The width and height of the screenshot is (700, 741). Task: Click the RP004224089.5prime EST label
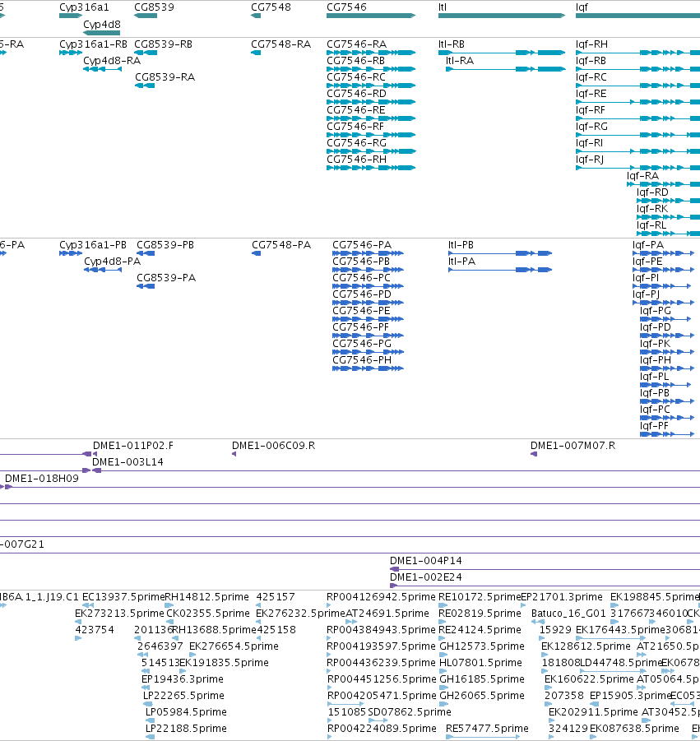[381, 729]
